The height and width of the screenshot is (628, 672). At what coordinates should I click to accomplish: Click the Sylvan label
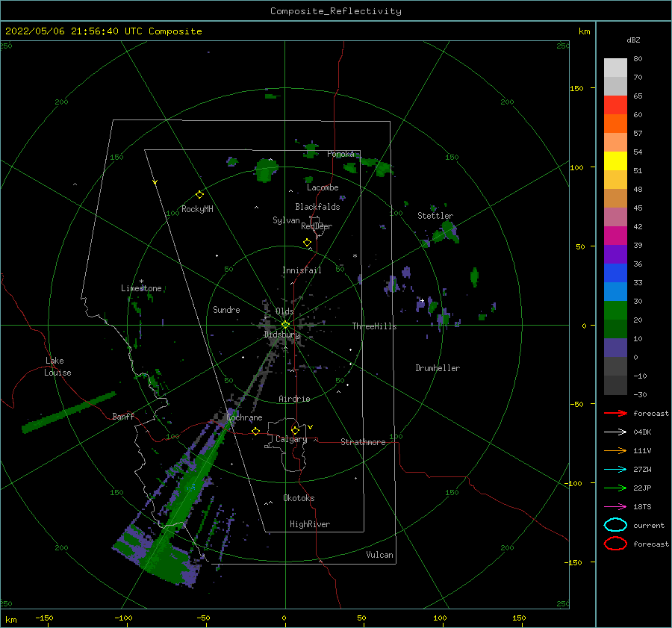286,220
